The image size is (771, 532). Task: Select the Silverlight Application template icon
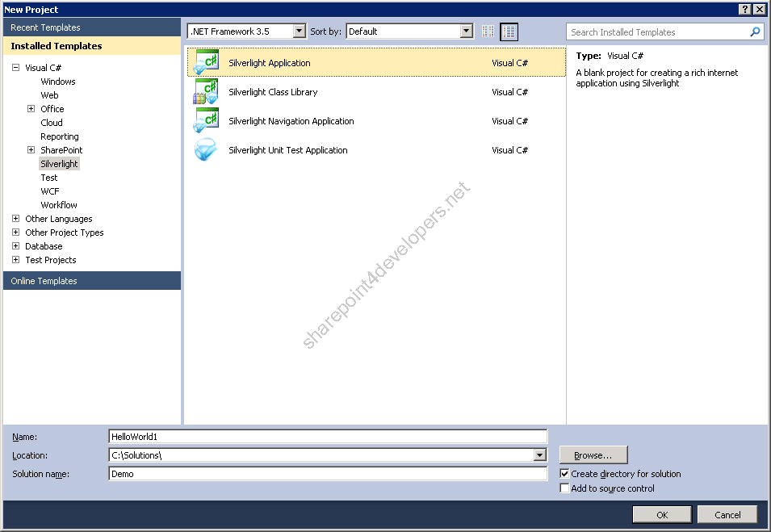click(x=206, y=62)
